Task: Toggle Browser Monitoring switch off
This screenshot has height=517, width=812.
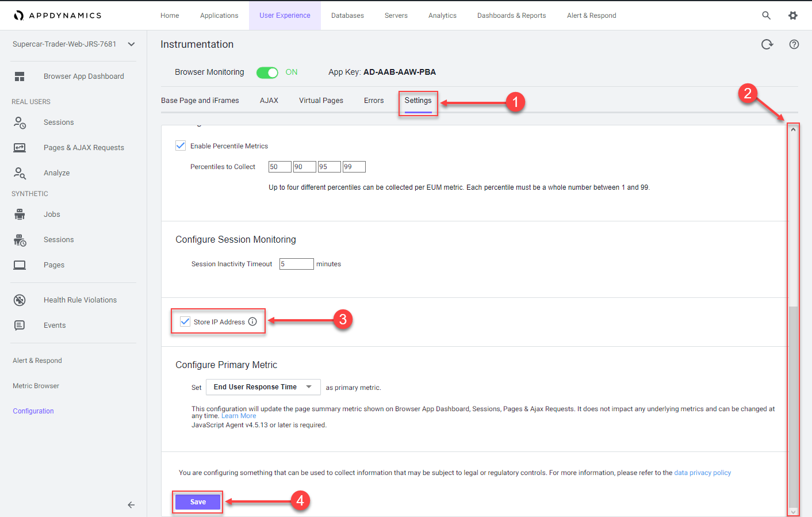Action: [267, 72]
